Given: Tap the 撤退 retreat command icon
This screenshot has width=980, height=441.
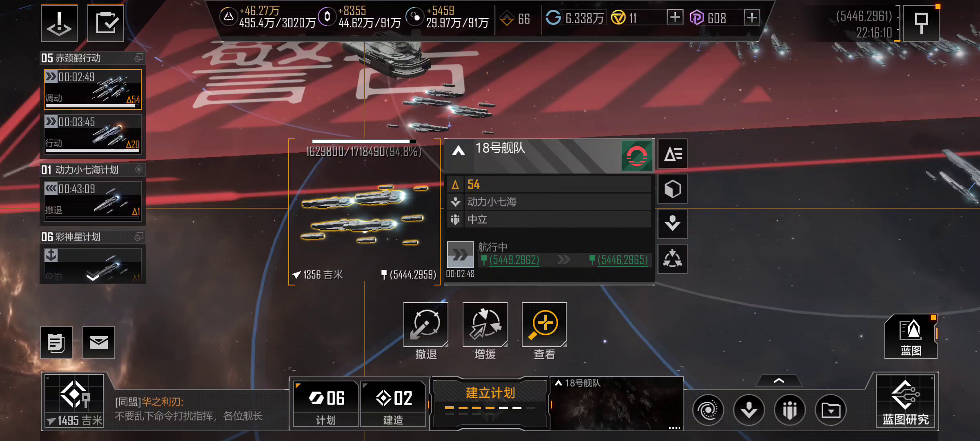Looking at the screenshot, I should (x=426, y=325).
